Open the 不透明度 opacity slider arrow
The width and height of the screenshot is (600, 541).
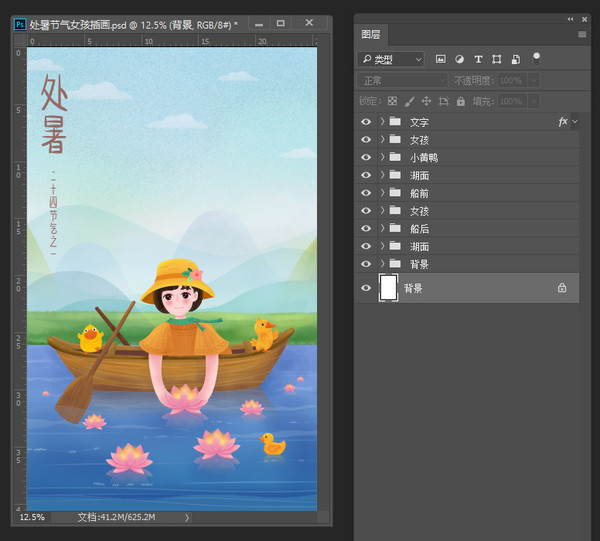(x=534, y=80)
